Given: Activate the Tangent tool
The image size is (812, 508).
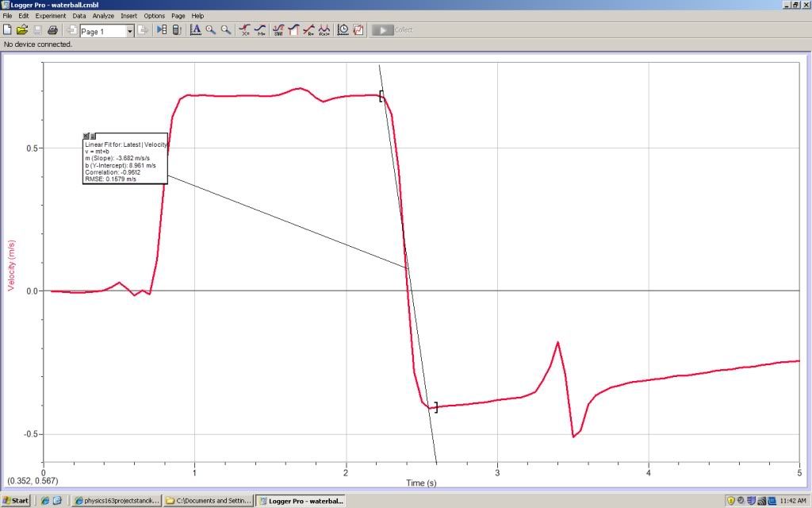Looking at the screenshot, I should coord(259,30).
